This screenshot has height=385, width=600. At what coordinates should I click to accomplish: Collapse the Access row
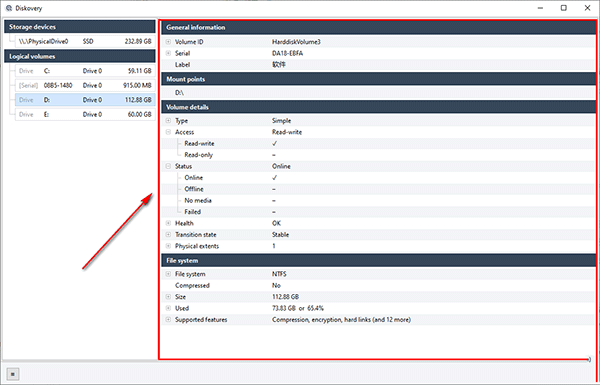(168, 132)
